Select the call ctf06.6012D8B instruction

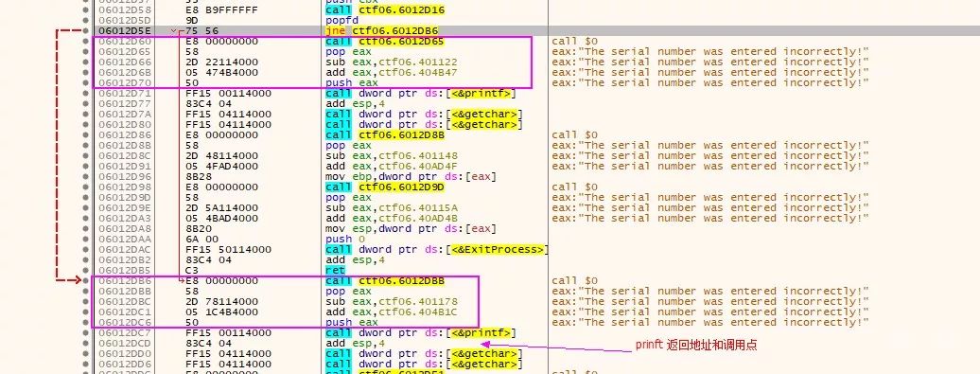click(385, 135)
